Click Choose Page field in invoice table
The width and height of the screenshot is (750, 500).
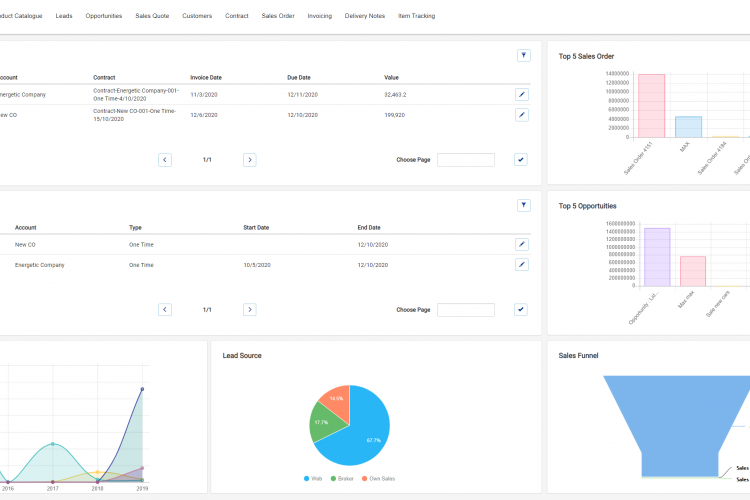tap(466, 160)
